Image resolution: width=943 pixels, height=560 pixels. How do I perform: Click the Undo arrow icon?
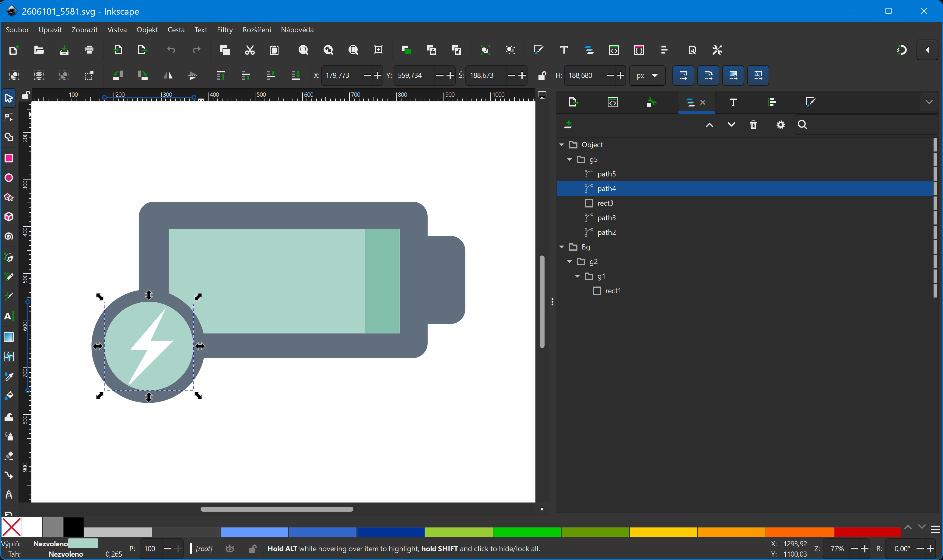point(171,50)
